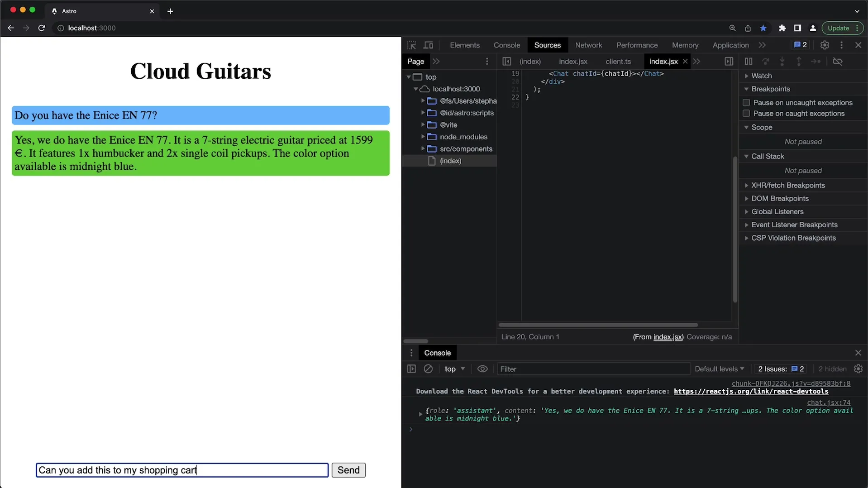Open DevTools settings gear
868x488 pixels.
pos(825,45)
